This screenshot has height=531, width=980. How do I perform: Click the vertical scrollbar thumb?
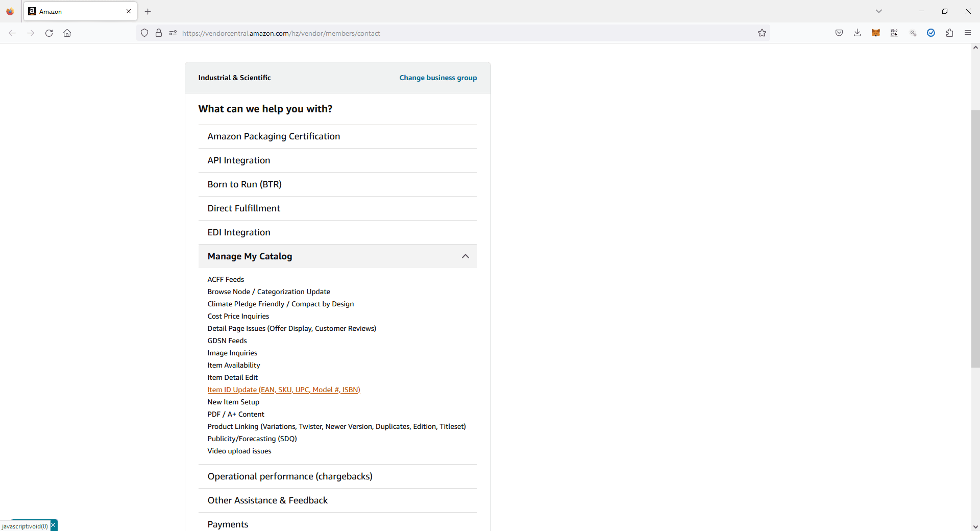(x=975, y=239)
